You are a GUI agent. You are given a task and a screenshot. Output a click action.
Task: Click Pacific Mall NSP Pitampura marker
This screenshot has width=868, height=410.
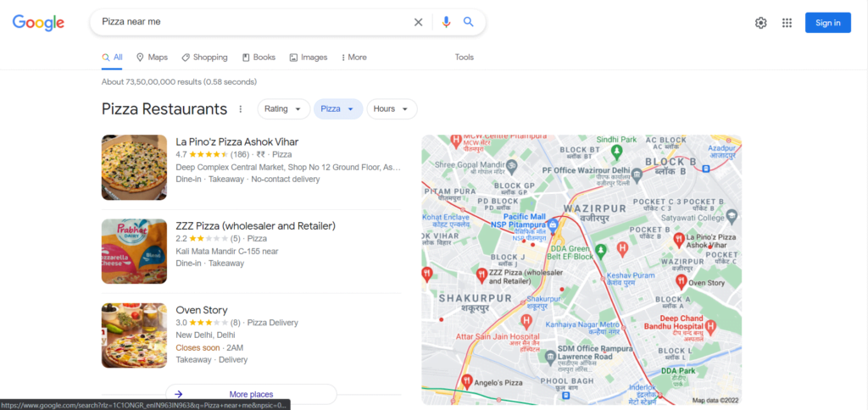551,225
